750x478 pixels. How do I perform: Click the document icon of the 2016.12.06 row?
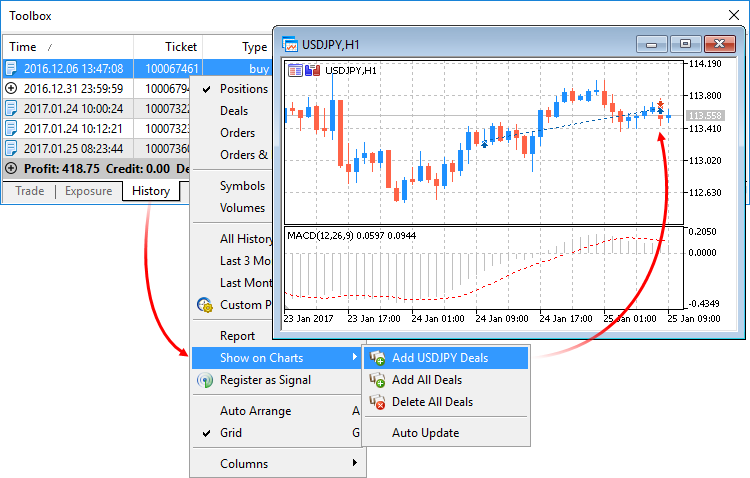(x=11, y=68)
